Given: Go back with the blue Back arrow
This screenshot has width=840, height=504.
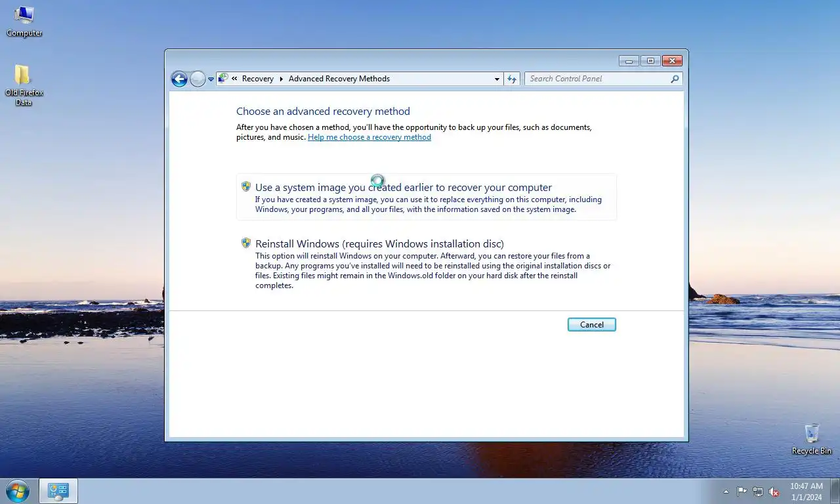Looking at the screenshot, I should coord(179,79).
